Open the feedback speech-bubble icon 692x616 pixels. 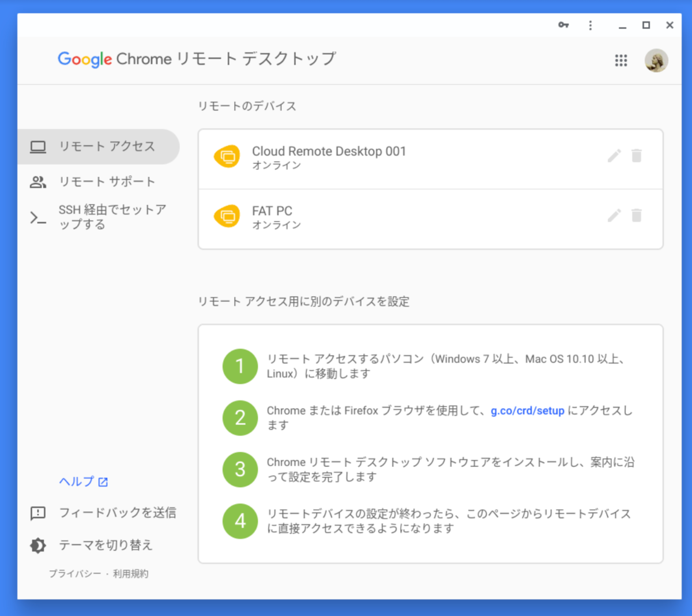37,513
